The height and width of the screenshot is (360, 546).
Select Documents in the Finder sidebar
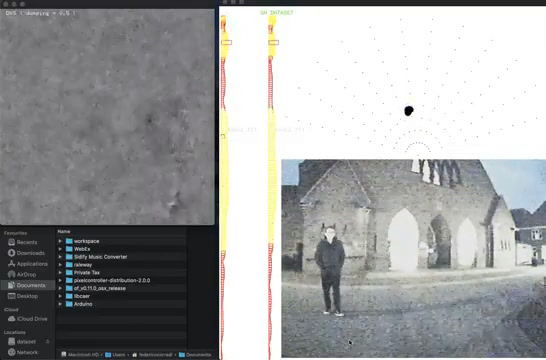(27, 285)
